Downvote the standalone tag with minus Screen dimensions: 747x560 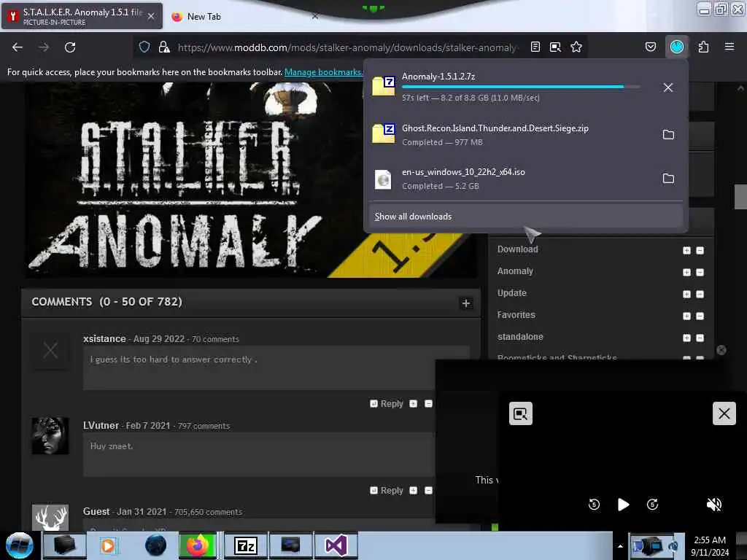tap(700, 338)
